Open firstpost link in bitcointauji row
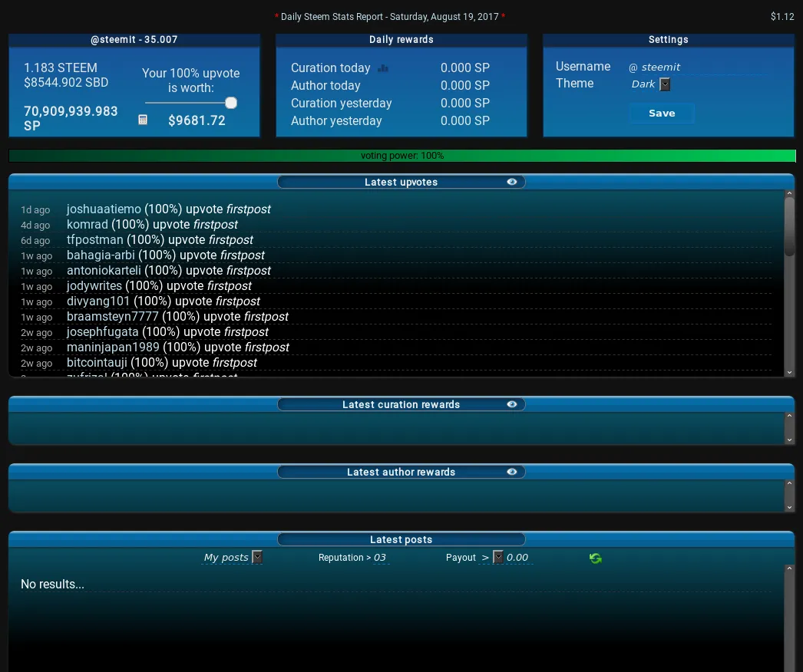This screenshot has height=672, width=803. click(235, 362)
